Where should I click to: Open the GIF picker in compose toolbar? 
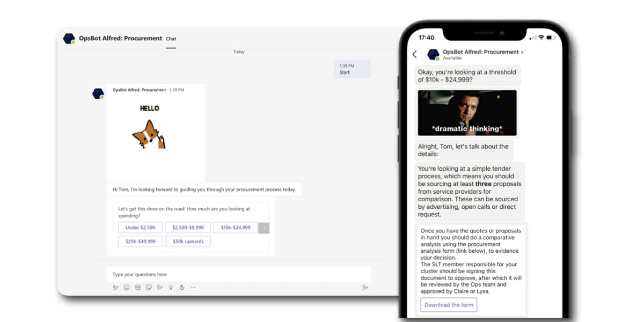click(x=138, y=287)
